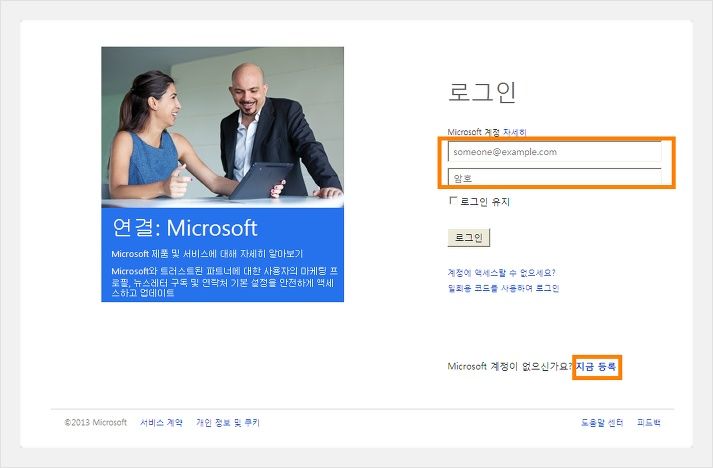Click the 로그인 heading text
Screen dimensions: 713x468
482,92
